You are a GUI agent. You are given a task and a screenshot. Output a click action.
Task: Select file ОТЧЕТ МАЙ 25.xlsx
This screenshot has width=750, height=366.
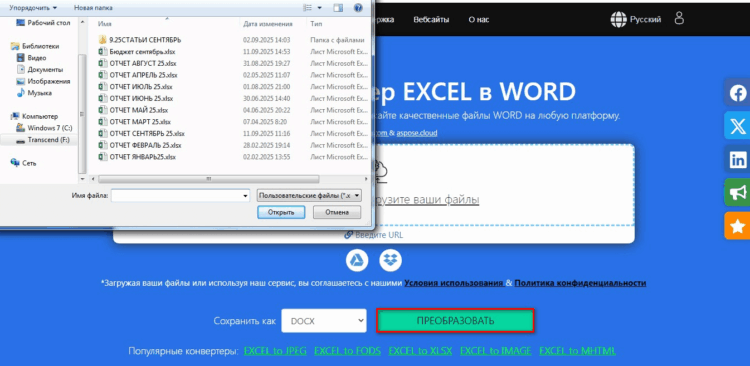(x=134, y=110)
